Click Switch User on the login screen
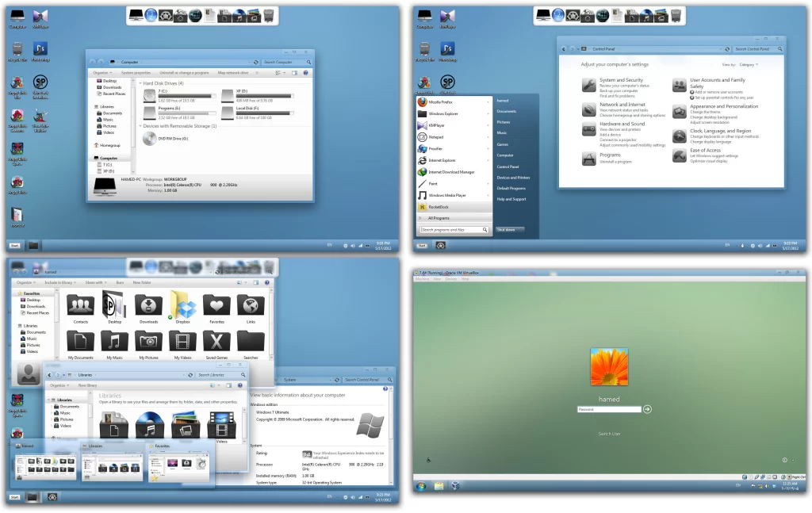This screenshot has width=812, height=513. [609, 434]
